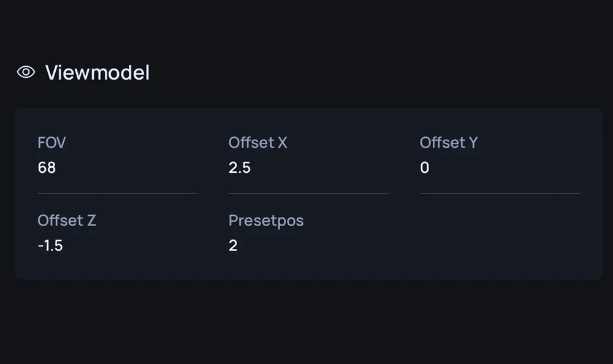Select the FOV value 68

(47, 168)
